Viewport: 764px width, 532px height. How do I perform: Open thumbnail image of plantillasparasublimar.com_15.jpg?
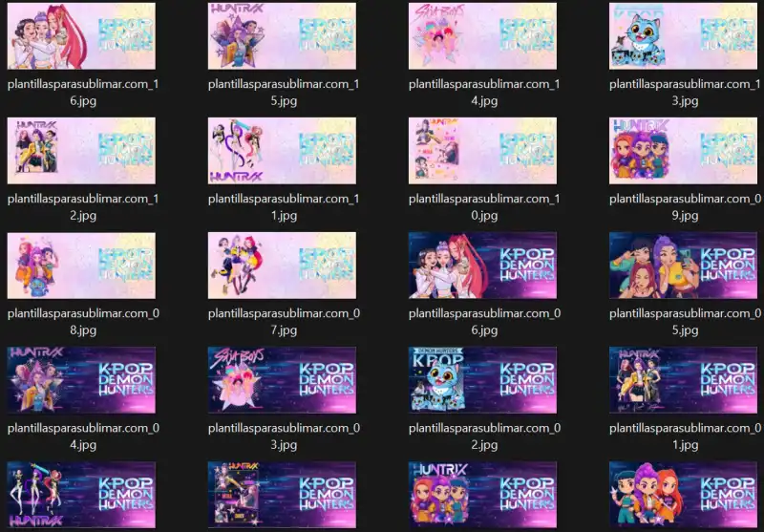[x=282, y=36]
